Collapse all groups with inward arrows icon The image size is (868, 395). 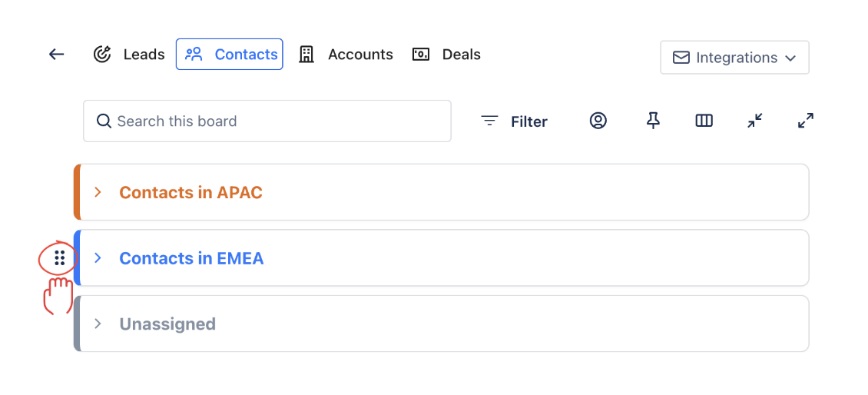pyautogui.click(x=755, y=121)
